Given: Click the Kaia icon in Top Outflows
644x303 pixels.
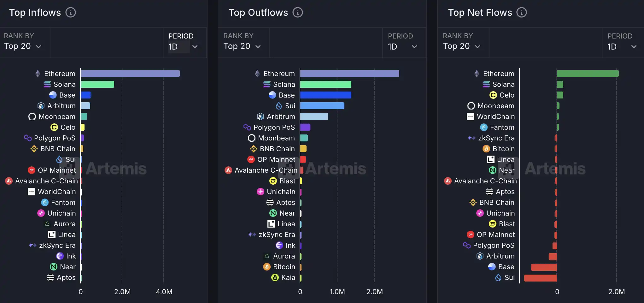Looking at the screenshot, I should point(275,277).
